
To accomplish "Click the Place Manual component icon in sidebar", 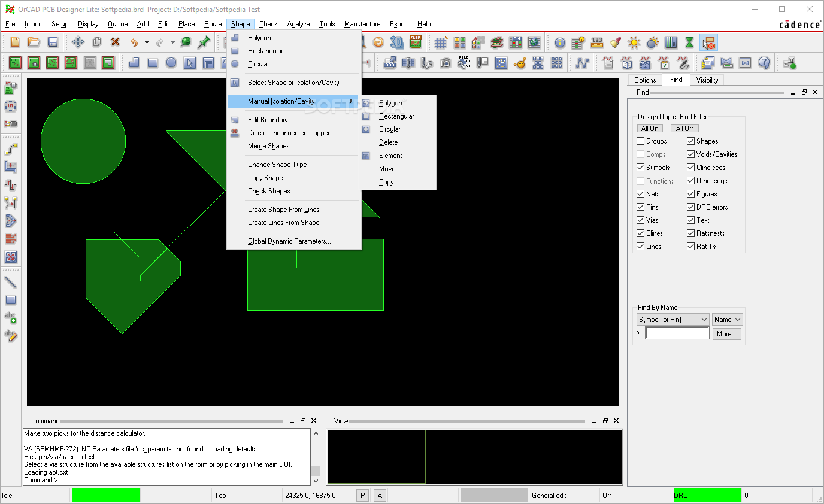I will coord(10,89).
